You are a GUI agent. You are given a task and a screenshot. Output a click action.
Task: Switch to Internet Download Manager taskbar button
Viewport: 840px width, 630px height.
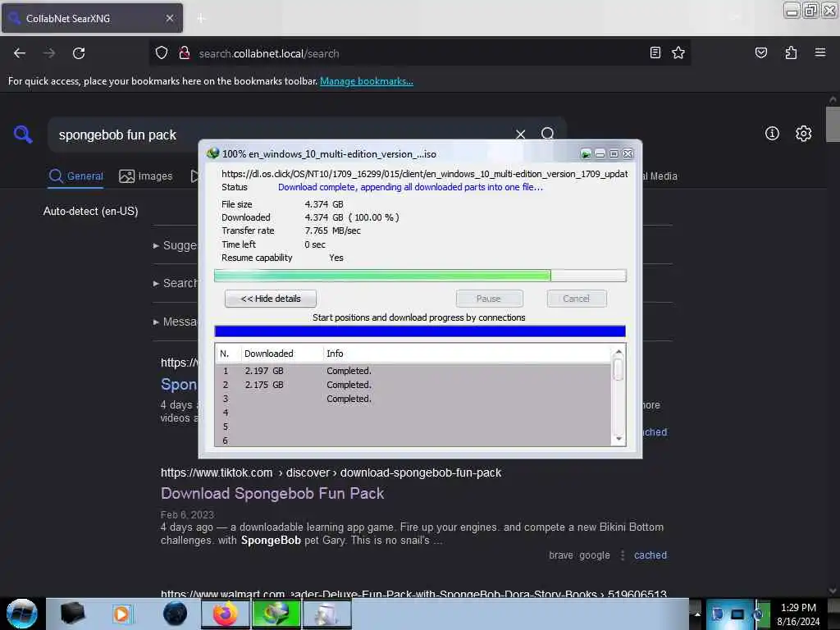point(276,614)
